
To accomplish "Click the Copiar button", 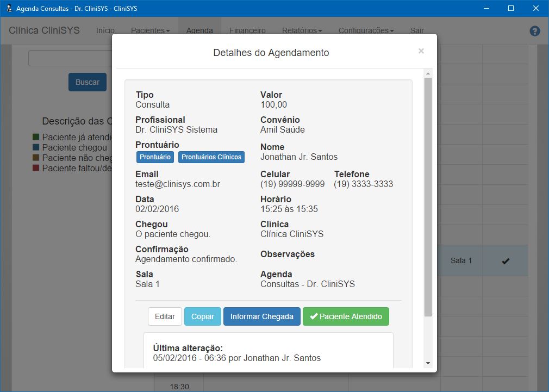I will click(x=202, y=316).
